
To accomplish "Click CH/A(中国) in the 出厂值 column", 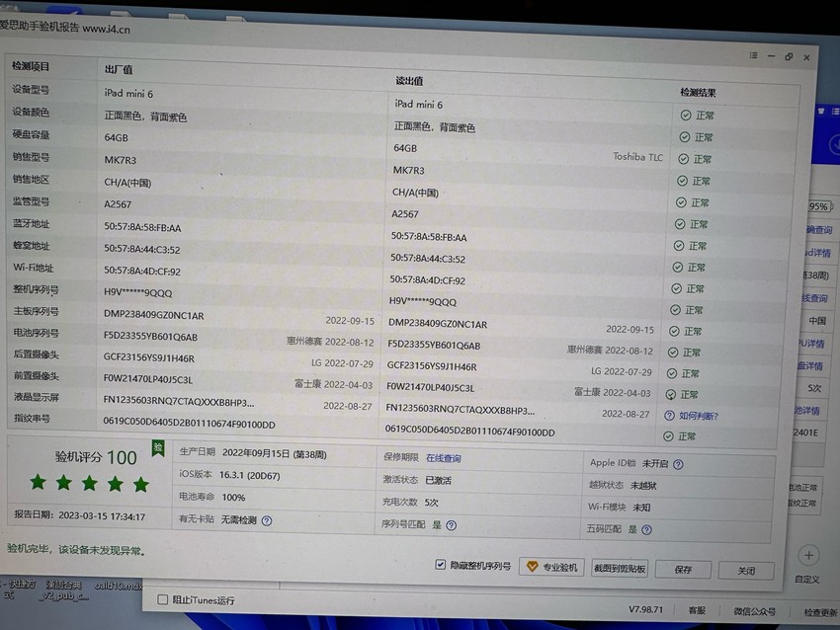I will [127, 183].
